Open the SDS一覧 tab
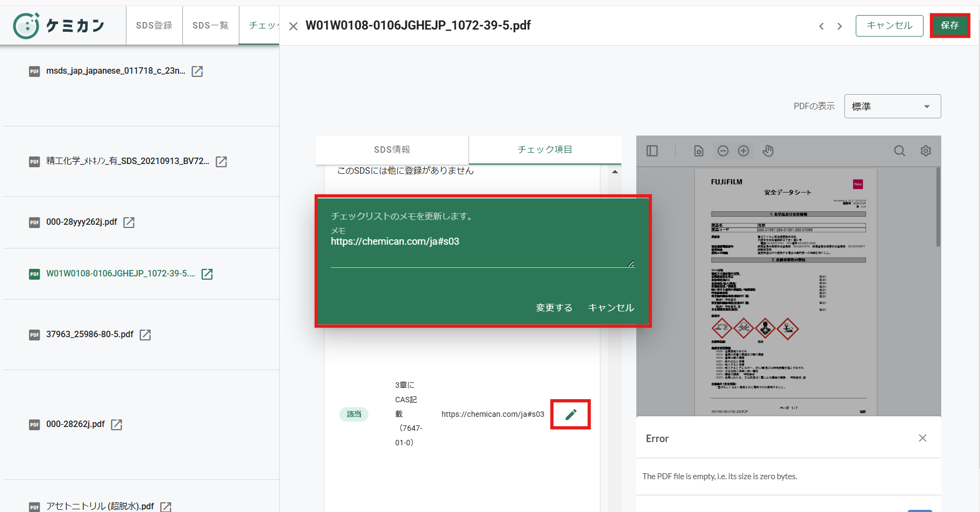 point(210,25)
